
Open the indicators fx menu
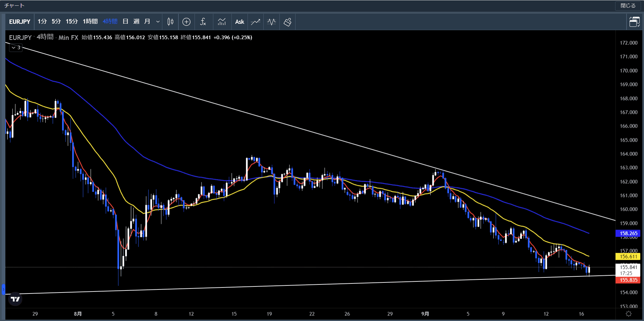[x=203, y=22]
